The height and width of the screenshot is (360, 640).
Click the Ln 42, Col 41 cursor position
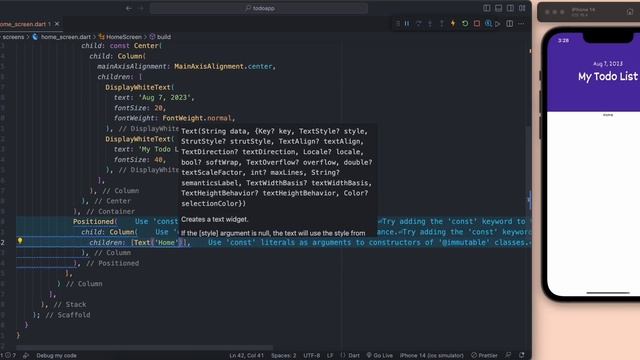tap(246, 356)
